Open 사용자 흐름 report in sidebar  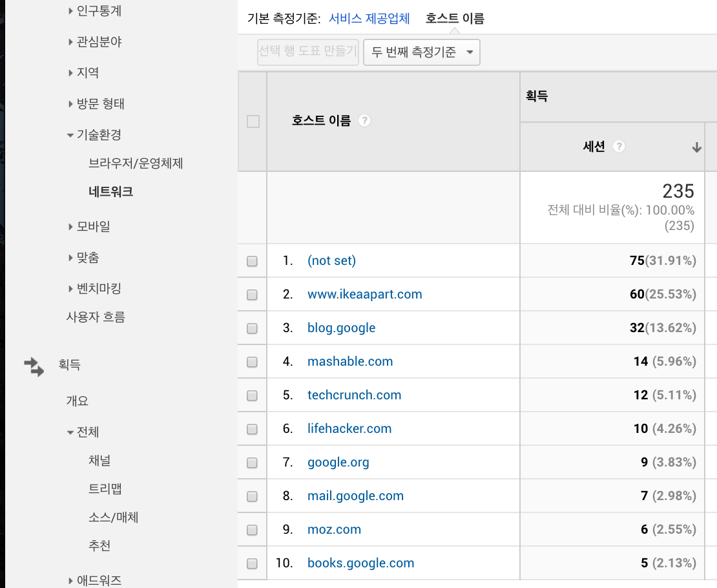tap(96, 317)
